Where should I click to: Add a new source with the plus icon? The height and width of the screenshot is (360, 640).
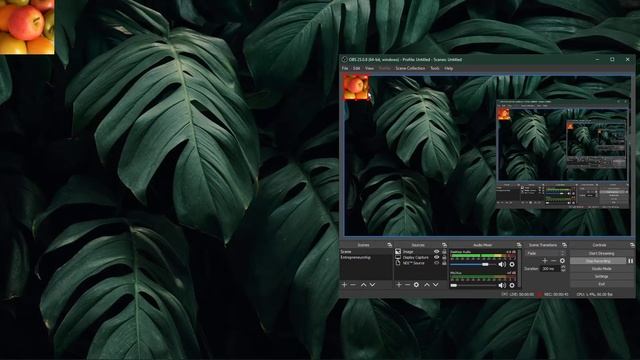(399, 284)
